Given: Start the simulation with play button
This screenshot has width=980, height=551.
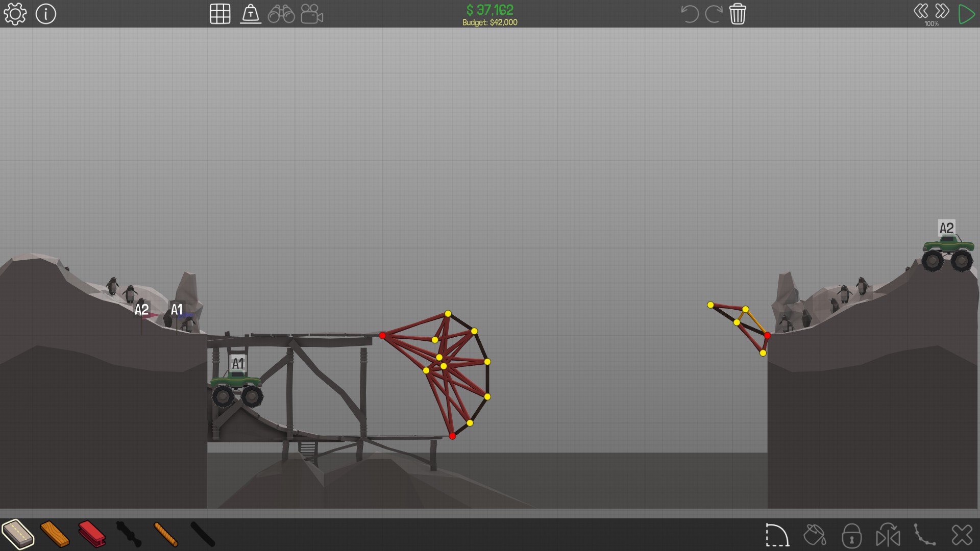Looking at the screenshot, I should [x=966, y=14].
